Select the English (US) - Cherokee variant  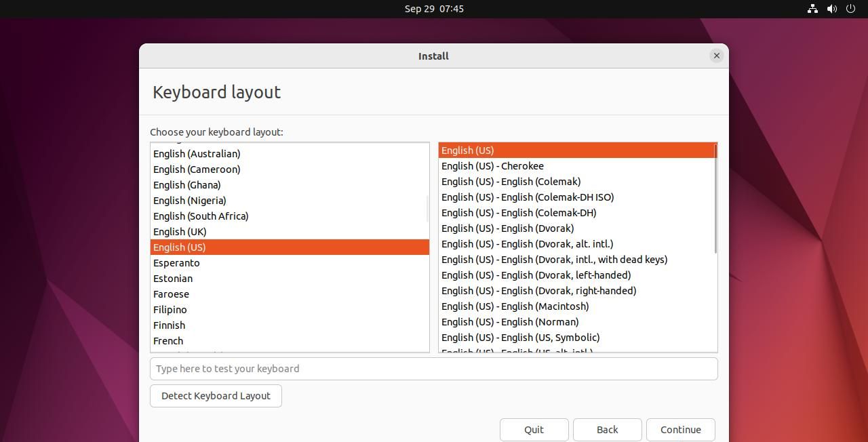pyautogui.click(x=492, y=166)
